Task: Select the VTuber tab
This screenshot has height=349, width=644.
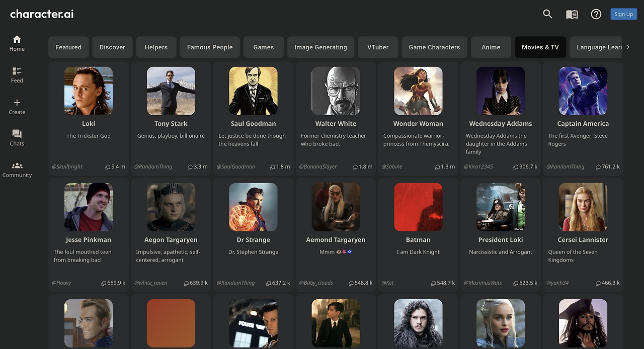Action: point(378,47)
